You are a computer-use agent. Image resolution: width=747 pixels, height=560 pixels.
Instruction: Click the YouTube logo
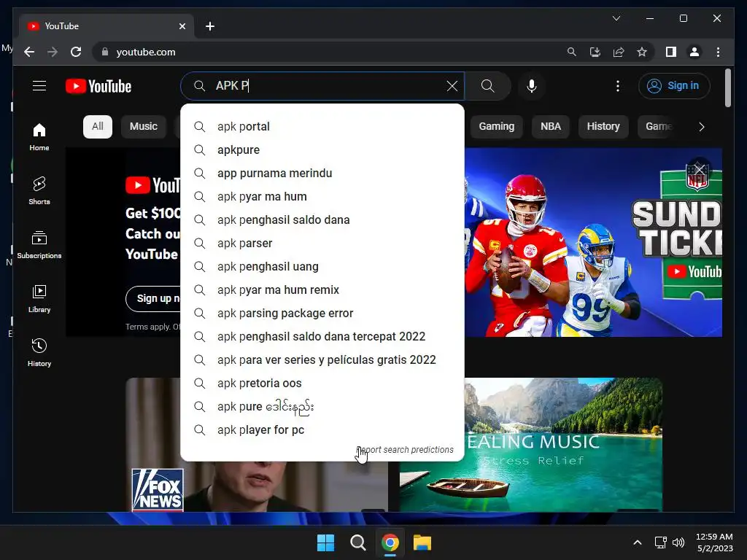[x=98, y=86]
